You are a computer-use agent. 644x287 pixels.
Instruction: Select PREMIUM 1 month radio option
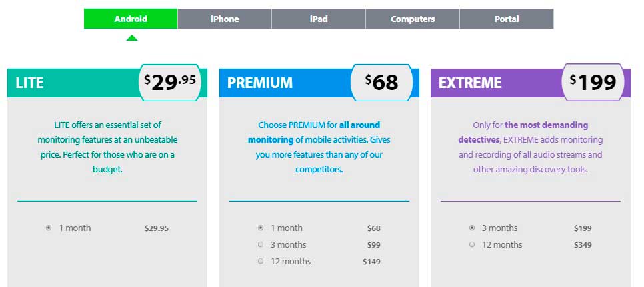pos(261,228)
